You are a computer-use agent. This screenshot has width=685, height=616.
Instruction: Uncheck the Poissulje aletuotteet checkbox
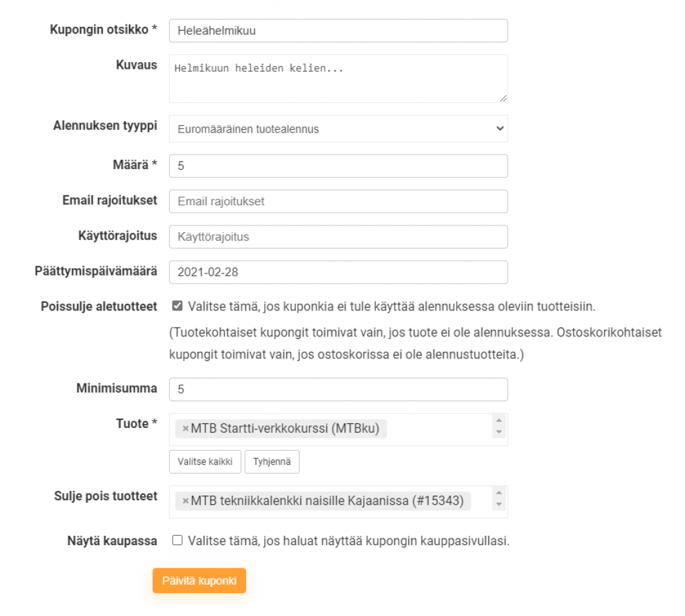coord(177,306)
